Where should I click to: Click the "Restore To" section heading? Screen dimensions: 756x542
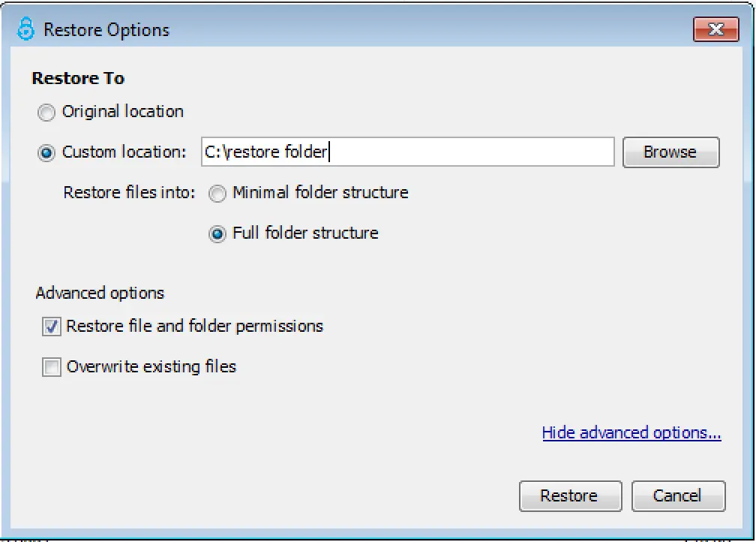78,78
